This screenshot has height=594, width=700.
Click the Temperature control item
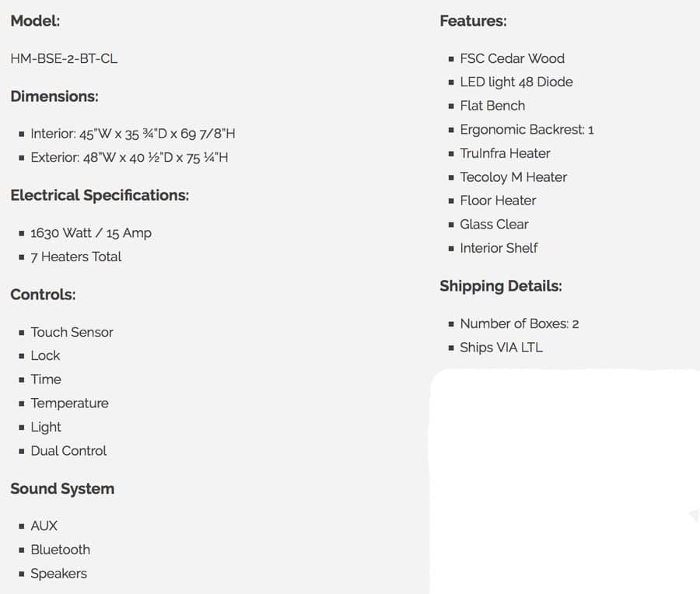69,403
